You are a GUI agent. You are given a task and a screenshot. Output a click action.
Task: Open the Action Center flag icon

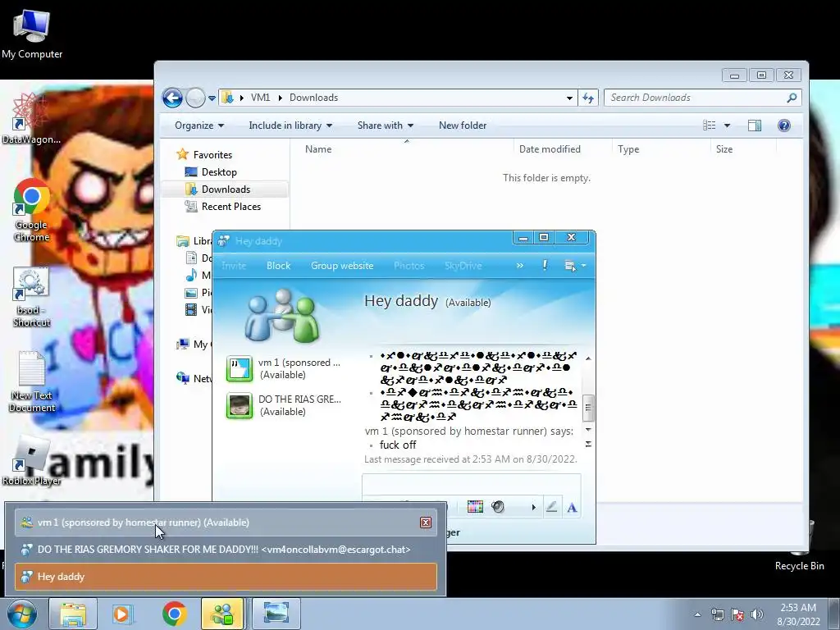tap(737, 614)
